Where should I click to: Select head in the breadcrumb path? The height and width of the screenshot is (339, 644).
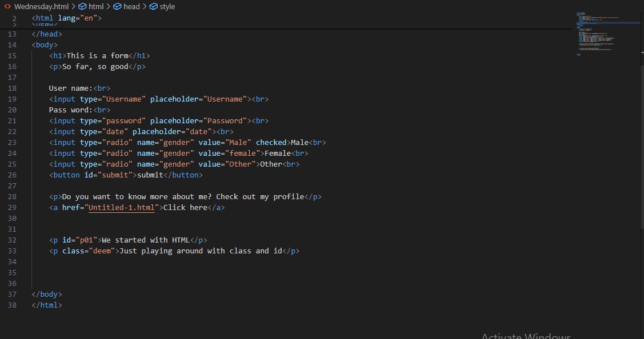[131, 6]
